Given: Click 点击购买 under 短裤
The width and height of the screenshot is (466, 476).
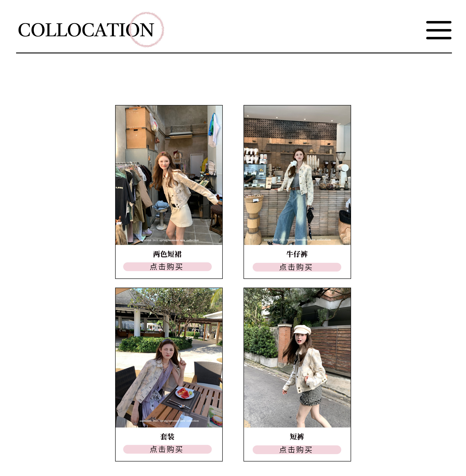Looking at the screenshot, I should [297, 450].
